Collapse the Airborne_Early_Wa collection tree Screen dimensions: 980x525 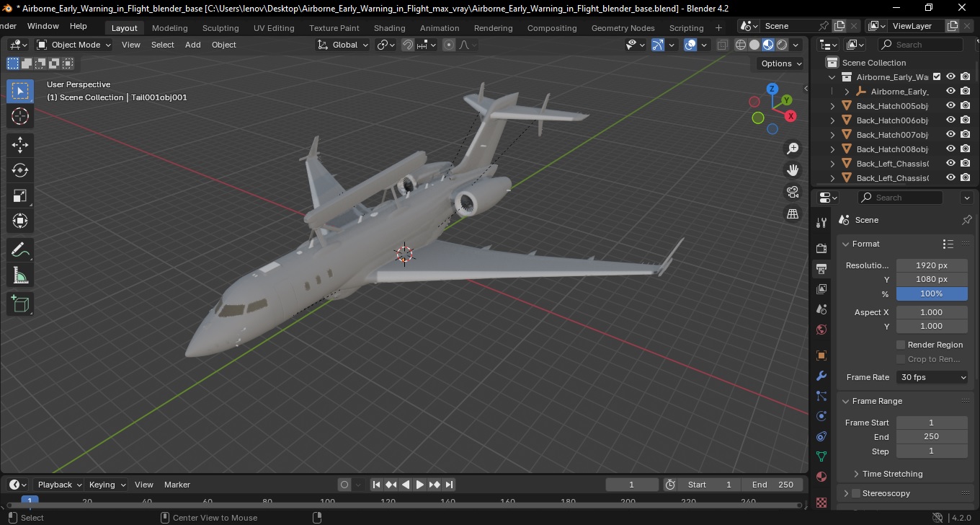click(833, 77)
